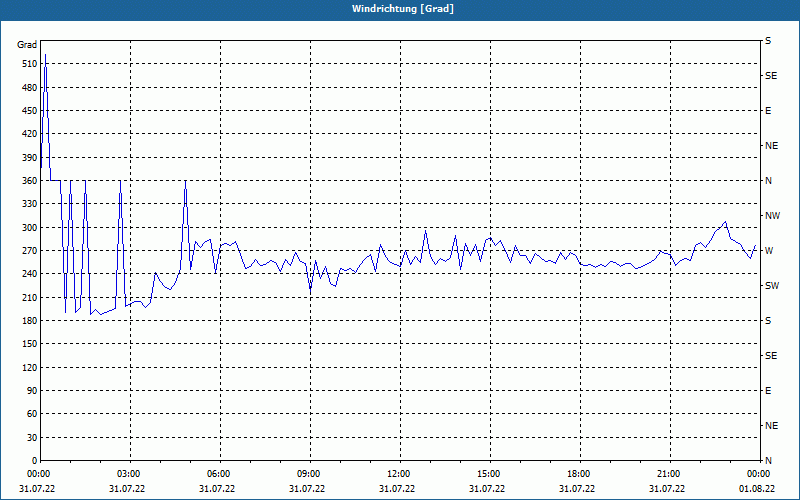Click the 12:00 time label

[x=399, y=474]
